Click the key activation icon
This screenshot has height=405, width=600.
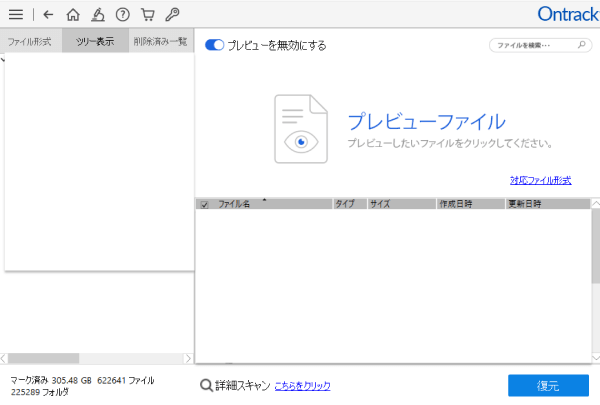(172, 15)
